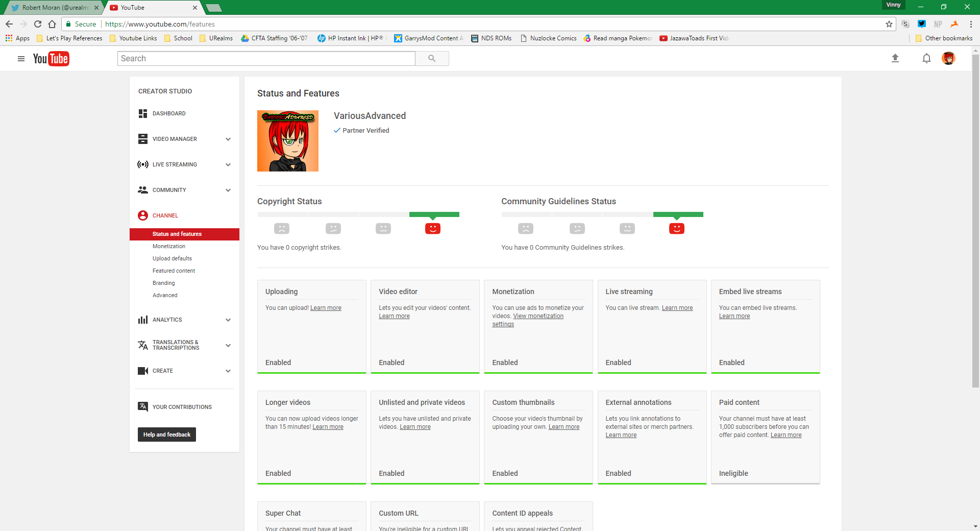This screenshot has width=980, height=531.
Task: Expand the Analytics section
Action: [228, 320]
